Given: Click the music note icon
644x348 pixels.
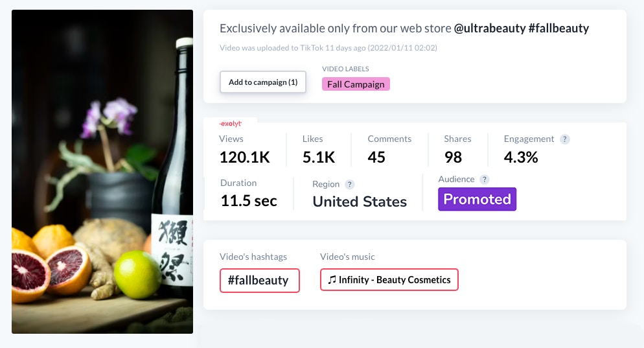Looking at the screenshot, I should pyautogui.click(x=332, y=280).
